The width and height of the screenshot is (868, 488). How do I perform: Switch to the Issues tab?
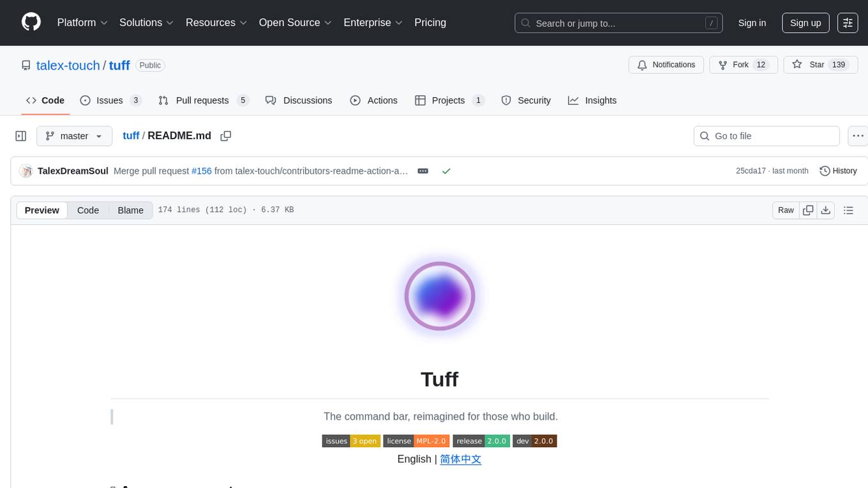110,100
